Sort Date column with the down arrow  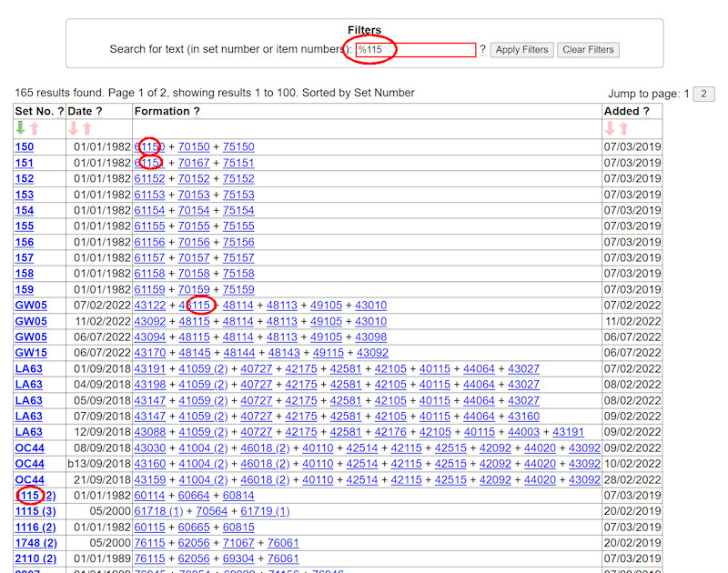tap(75, 129)
